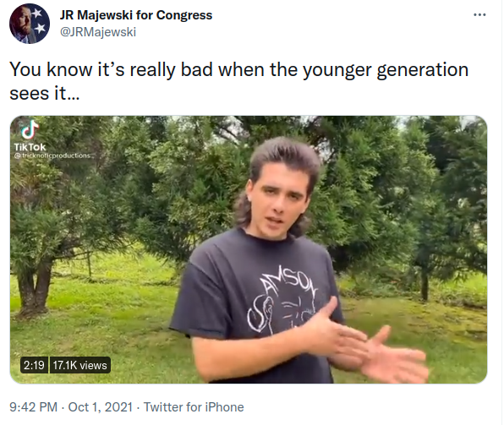
Task: Click the TikTok logo in the video
Action: tap(30, 129)
